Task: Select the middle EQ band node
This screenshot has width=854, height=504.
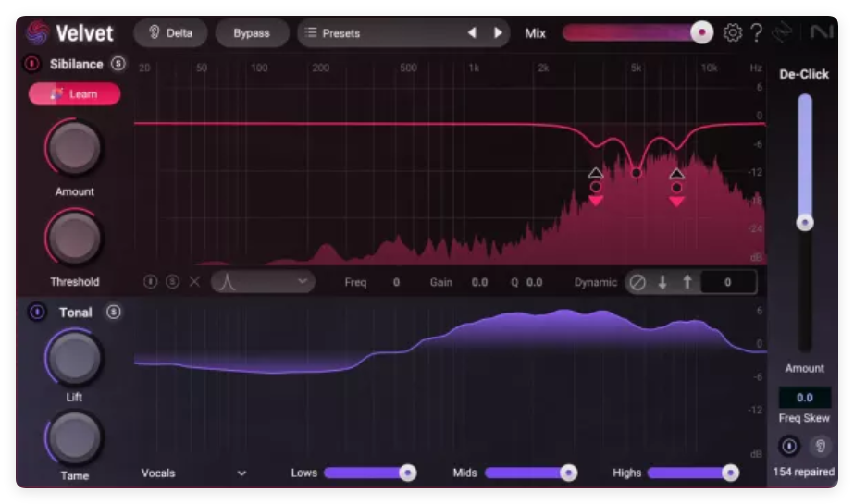Action: 636,173
